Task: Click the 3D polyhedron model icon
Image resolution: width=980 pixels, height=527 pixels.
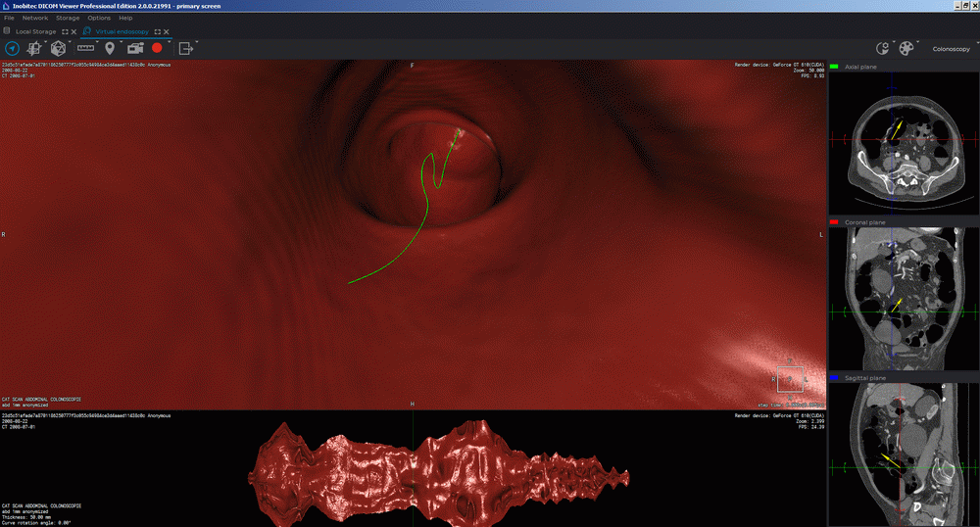Action: (x=58, y=47)
